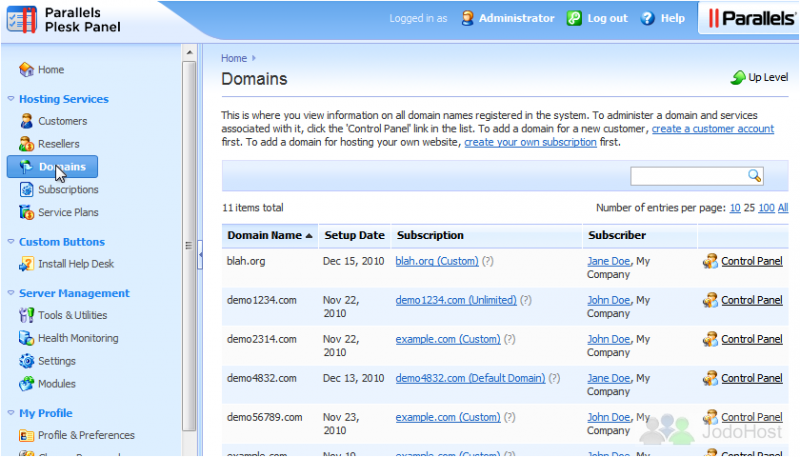This screenshot has width=800, height=457.
Task: Click the Settings gear icon
Action: [26, 361]
